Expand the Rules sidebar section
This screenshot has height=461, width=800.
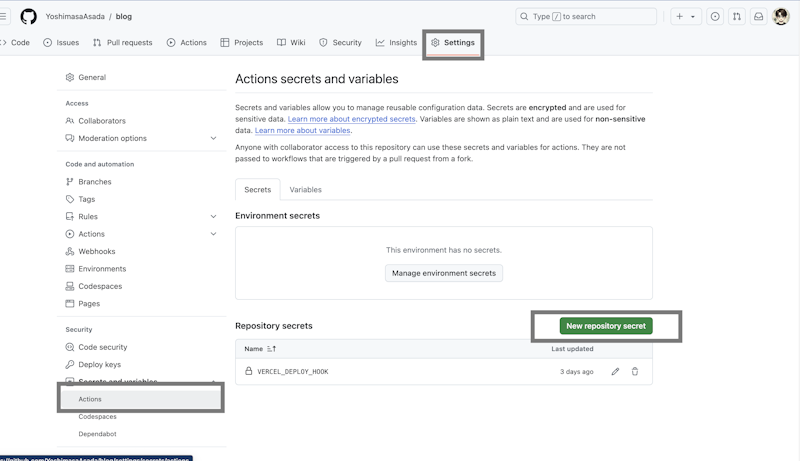213,216
